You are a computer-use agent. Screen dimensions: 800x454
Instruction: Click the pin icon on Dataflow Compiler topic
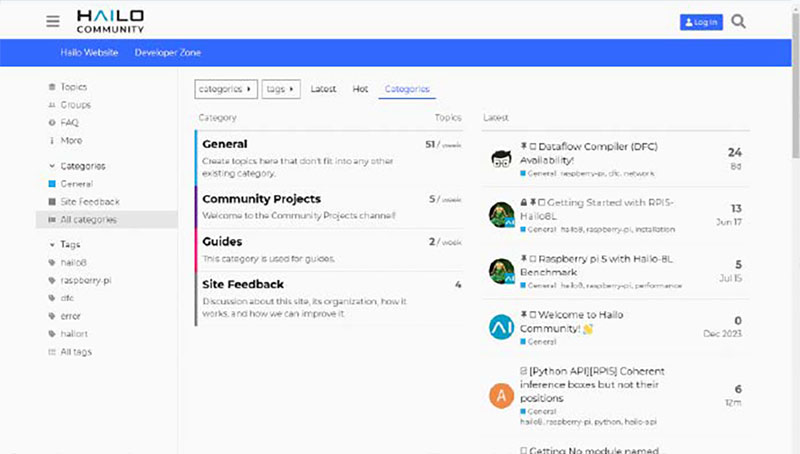(x=523, y=146)
